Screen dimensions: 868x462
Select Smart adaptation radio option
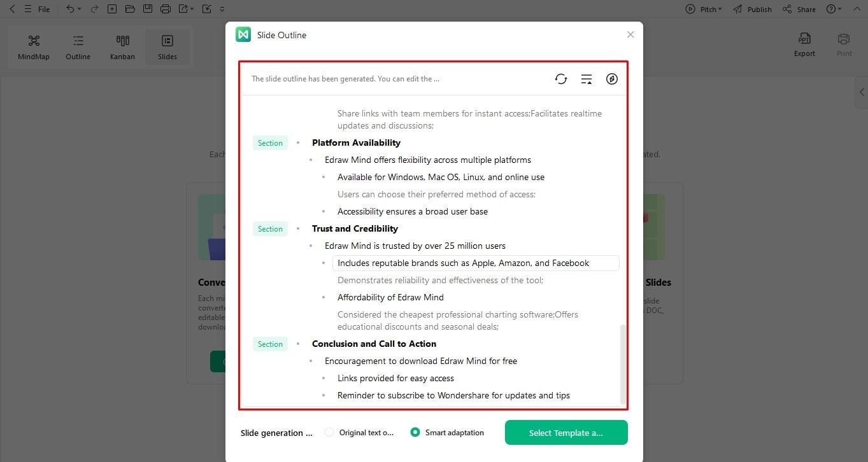point(447,433)
